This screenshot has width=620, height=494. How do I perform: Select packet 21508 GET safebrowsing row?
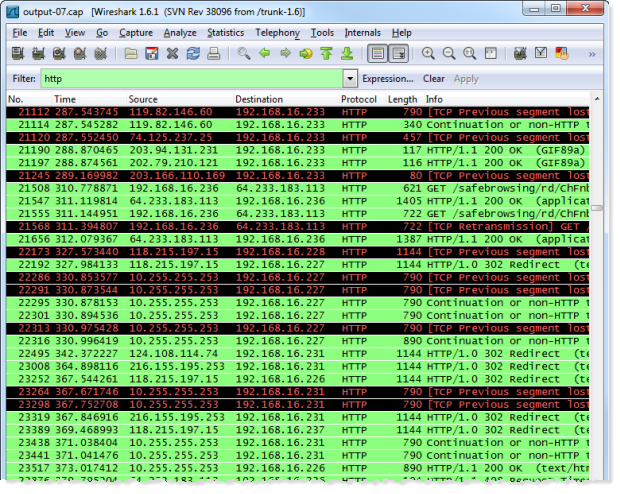click(298, 188)
